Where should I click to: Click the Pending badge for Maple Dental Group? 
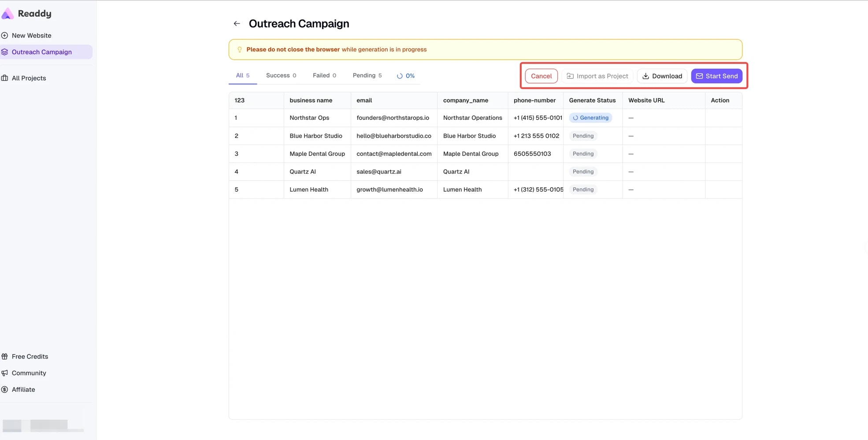tap(583, 154)
